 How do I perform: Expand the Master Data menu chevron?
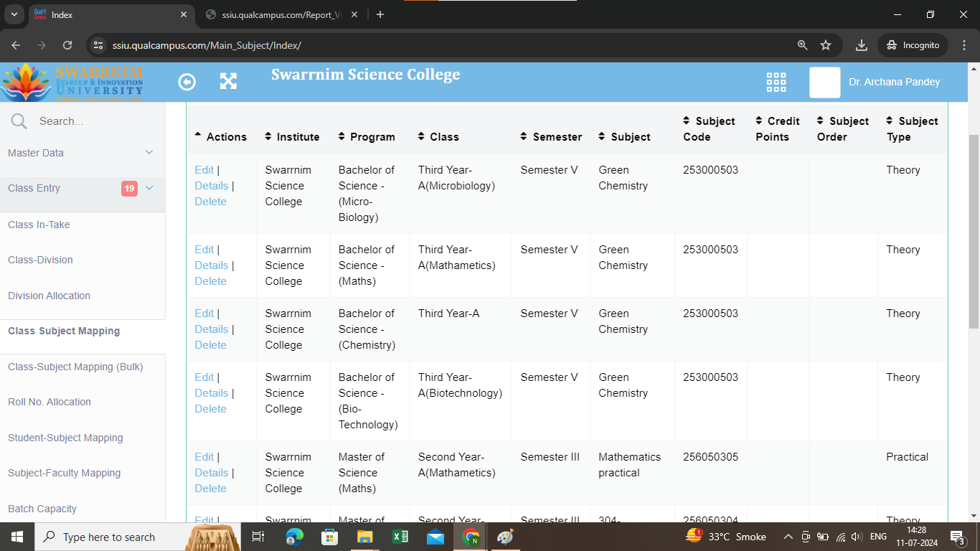tap(149, 152)
